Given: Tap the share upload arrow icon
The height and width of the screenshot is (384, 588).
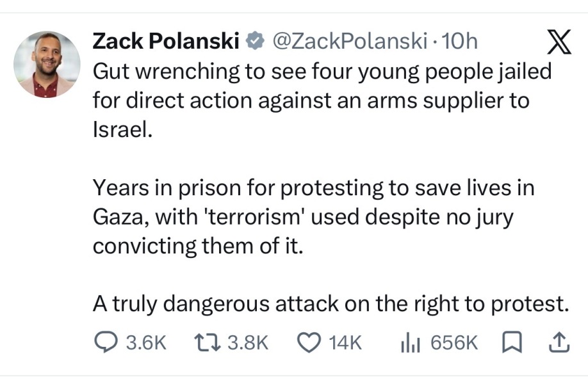Looking at the screenshot, I should 559,342.
